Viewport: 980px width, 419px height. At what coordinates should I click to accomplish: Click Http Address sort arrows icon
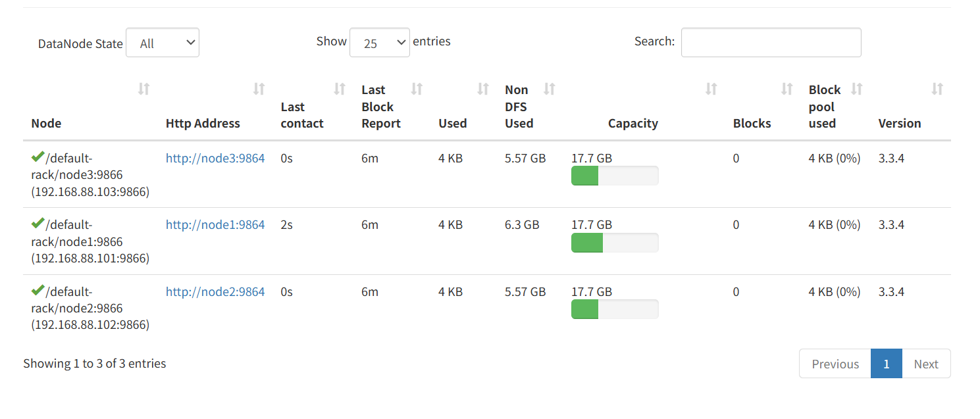pos(259,89)
